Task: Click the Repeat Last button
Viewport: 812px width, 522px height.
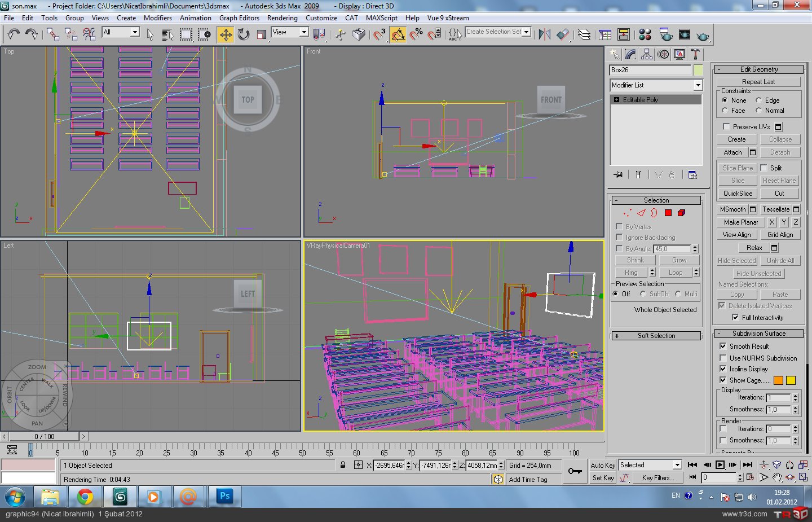Action: pos(758,82)
